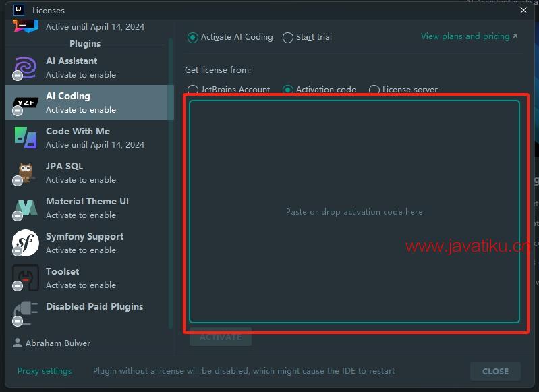Screen dimensions: 539x392
Task: Choose JetBrains Account as license source
Action: 192,90
